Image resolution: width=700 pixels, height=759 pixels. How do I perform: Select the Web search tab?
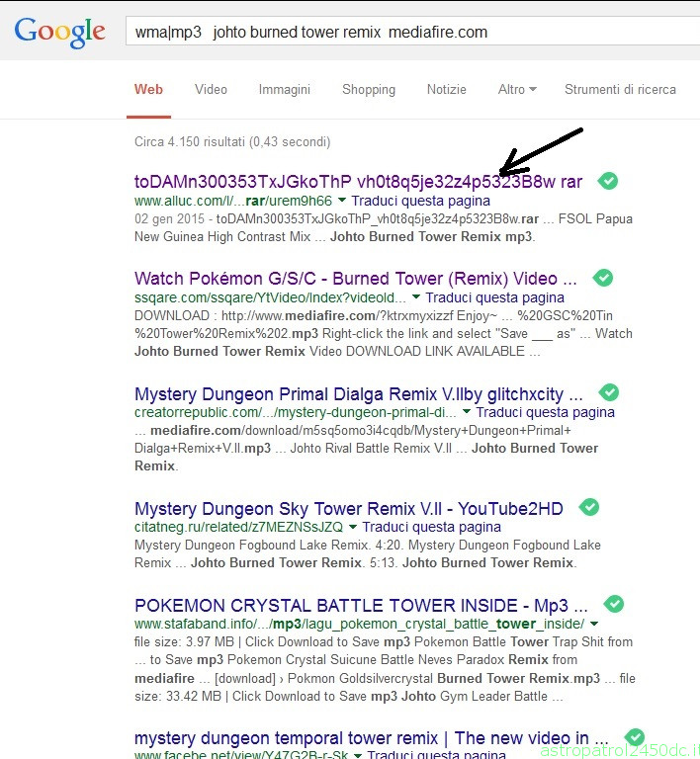click(x=148, y=90)
